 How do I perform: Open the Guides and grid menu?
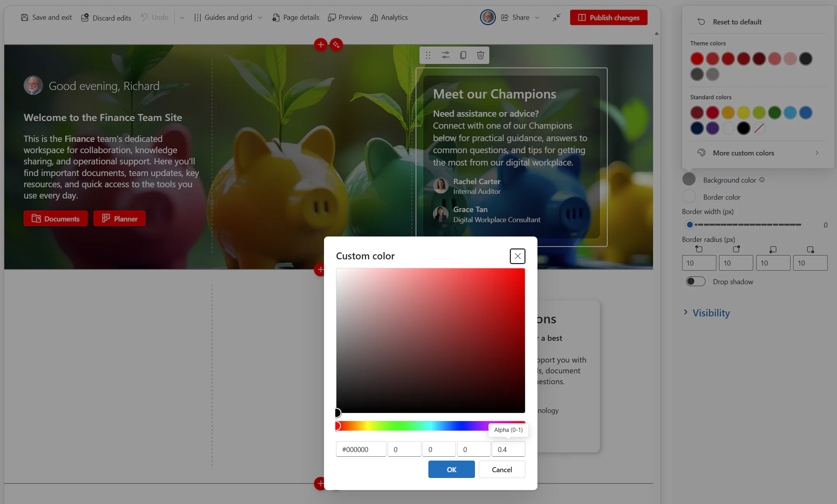(x=228, y=17)
